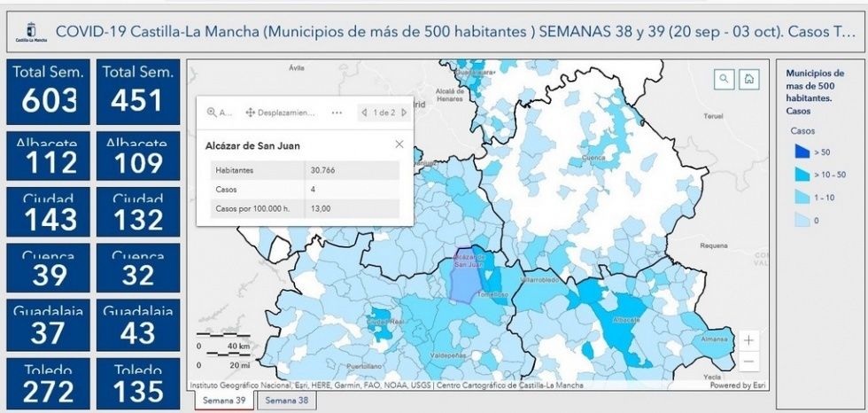Switch to the Semana 38 tab
This screenshot has width=868, height=413.
coord(286,401)
